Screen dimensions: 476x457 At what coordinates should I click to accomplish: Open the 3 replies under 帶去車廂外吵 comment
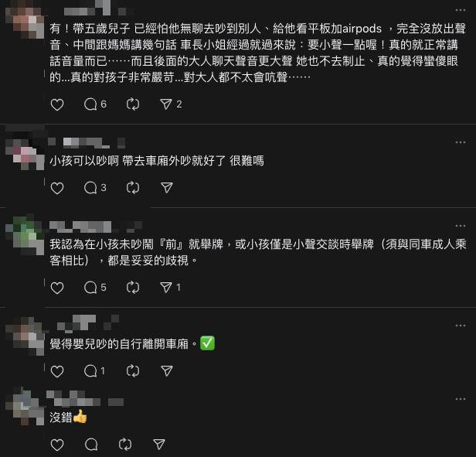coord(95,188)
